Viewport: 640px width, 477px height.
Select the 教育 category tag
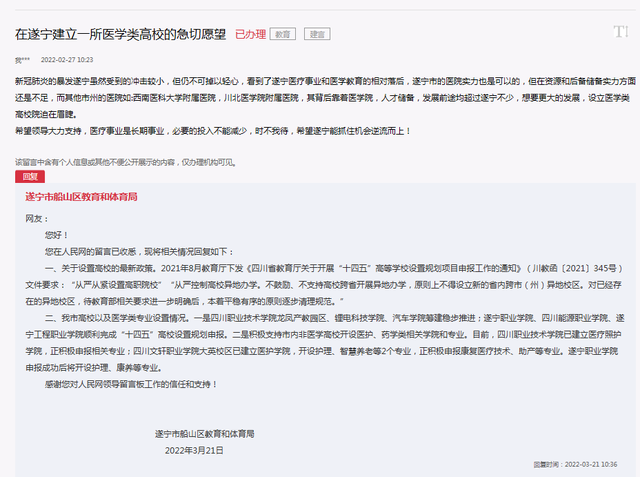286,33
